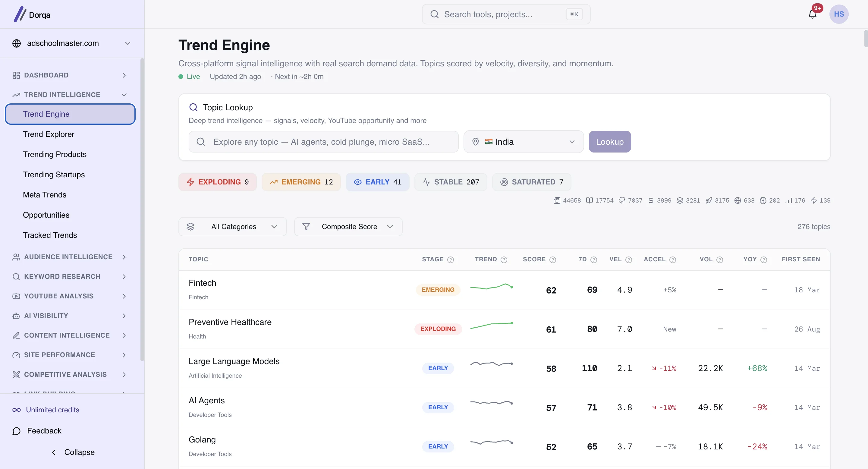The height and width of the screenshot is (469, 868).
Task: Click the Dorqa logo
Action: [x=32, y=14]
